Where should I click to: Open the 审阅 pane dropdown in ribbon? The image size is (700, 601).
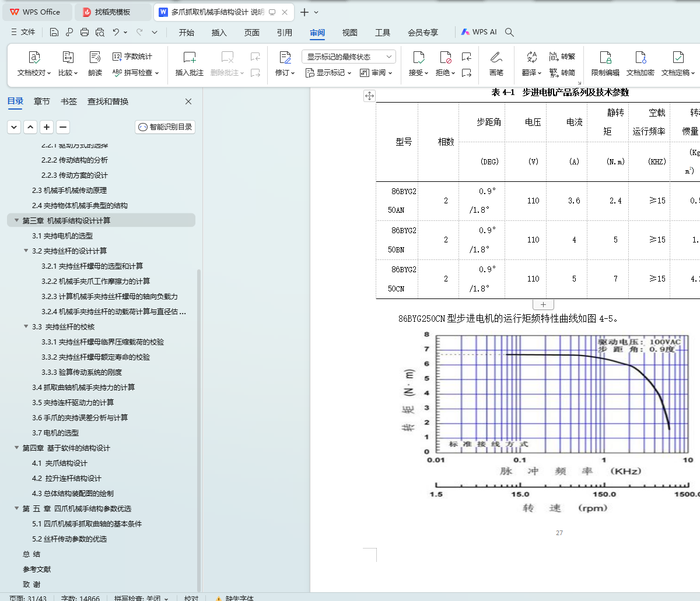click(376, 73)
